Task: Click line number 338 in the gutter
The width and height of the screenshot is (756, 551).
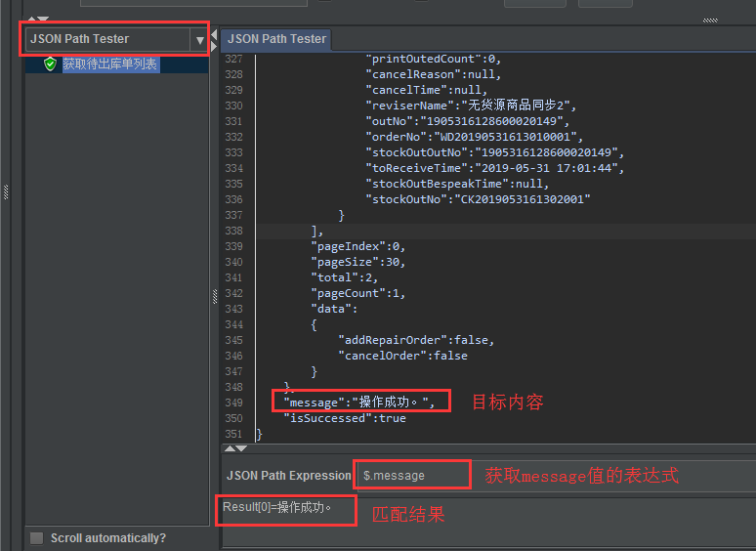Action: pyautogui.click(x=233, y=231)
